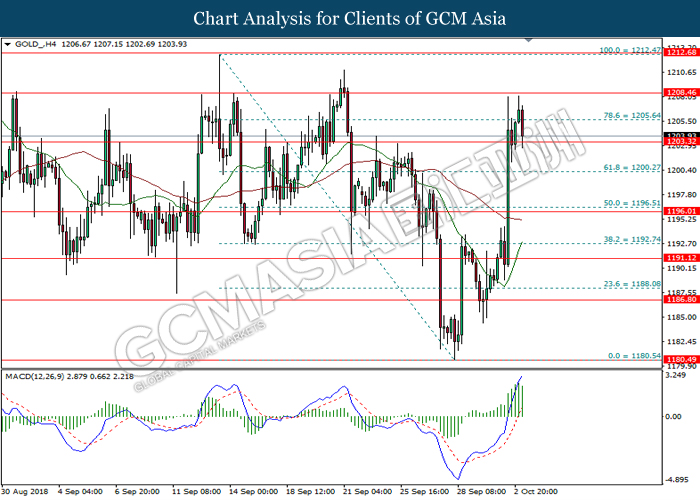Click the 28 Sep 08:00 time label
700x500 pixels.
482,492
